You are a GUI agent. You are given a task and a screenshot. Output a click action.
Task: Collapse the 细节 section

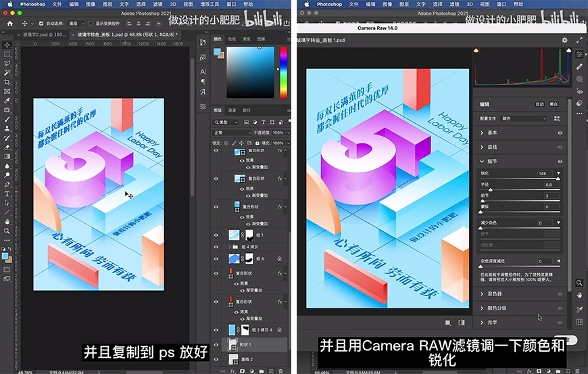tap(482, 162)
